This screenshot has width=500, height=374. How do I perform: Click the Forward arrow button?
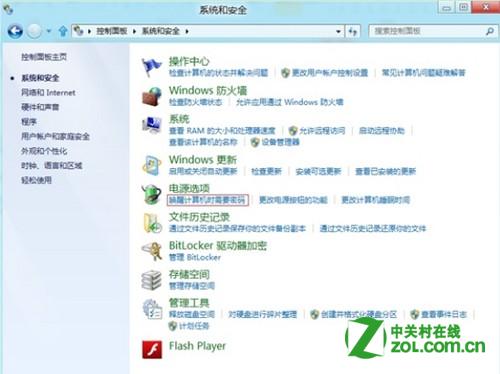[x=34, y=32]
